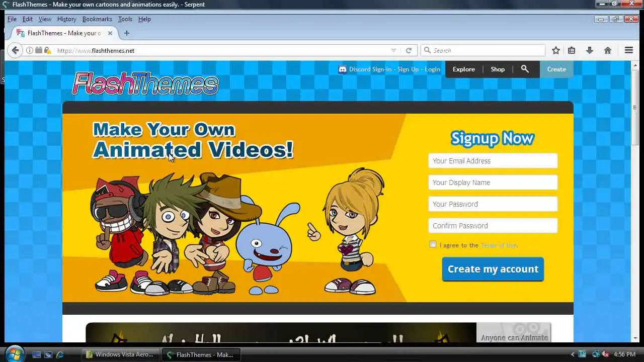Click the page vertical scrollbar thumb

(635, 109)
